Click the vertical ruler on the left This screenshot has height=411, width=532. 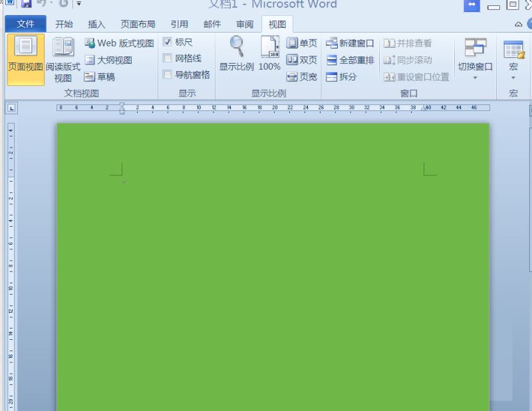tap(11, 267)
